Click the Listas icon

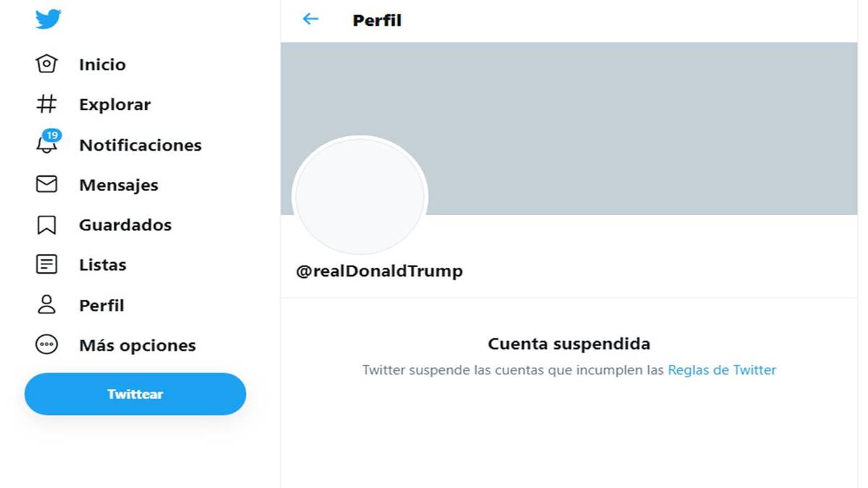coord(46,265)
